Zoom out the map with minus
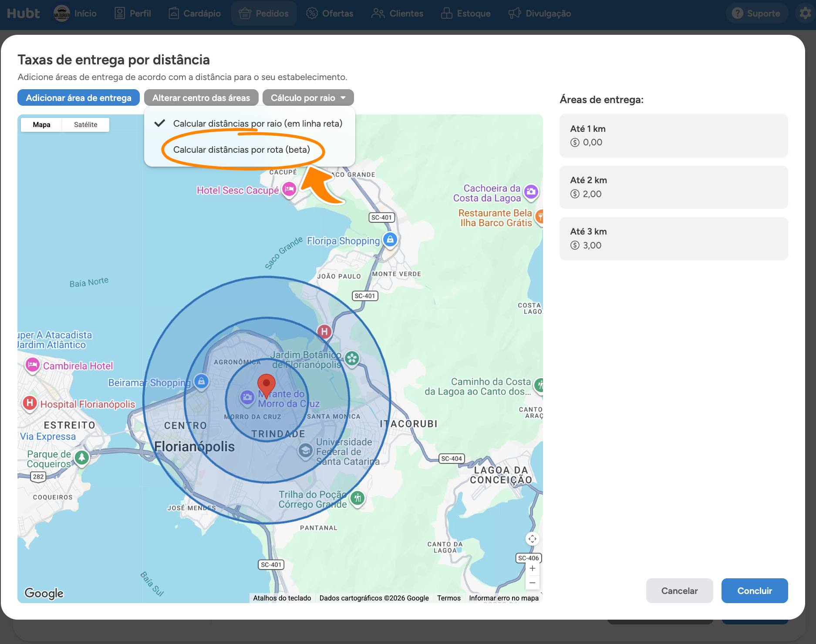The width and height of the screenshot is (816, 644). coord(532,583)
